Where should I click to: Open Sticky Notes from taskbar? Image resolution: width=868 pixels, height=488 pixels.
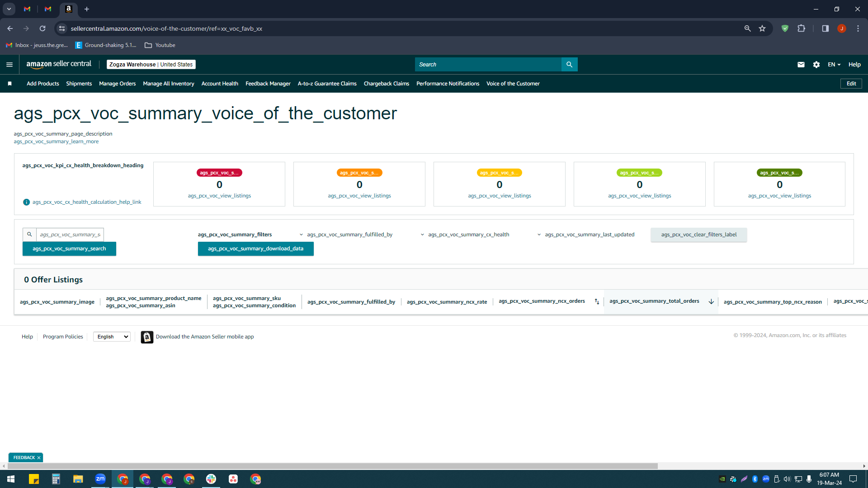(34, 479)
